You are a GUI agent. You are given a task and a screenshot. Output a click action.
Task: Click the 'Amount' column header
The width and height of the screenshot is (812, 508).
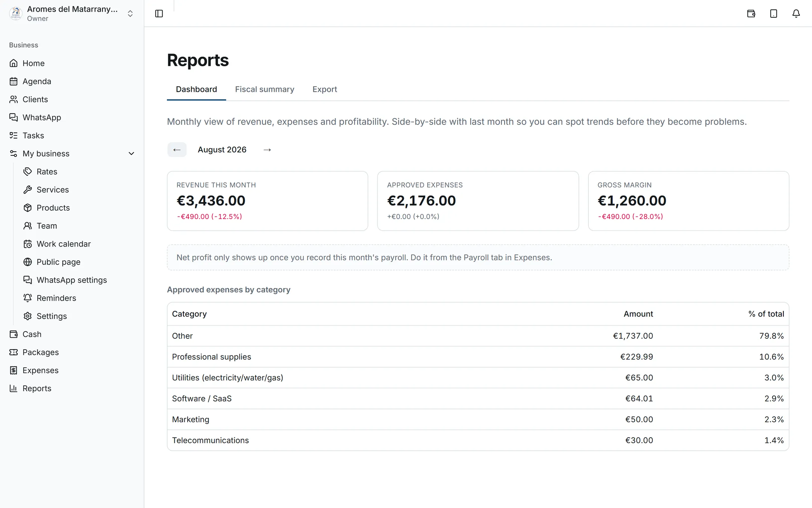click(x=638, y=314)
